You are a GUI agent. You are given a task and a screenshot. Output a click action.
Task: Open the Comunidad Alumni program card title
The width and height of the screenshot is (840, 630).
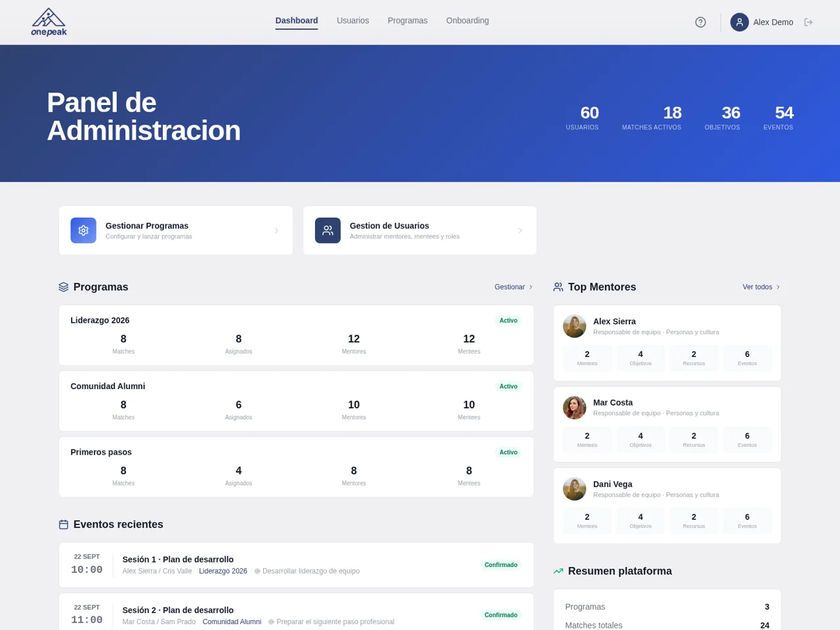pyautogui.click(x=108, y=386)
